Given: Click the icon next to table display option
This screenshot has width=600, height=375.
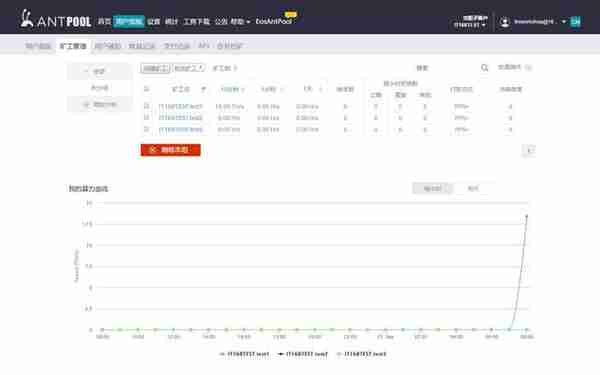Looking at the screenshot, I should [529, 68].
